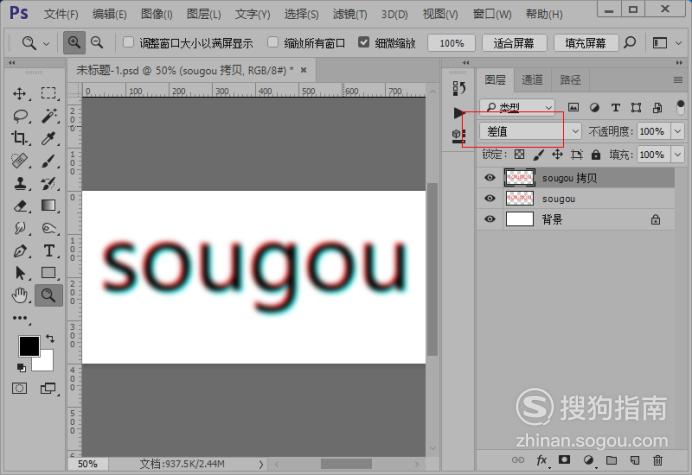The width and height of the screenshot is (692, 475).
Task: Activate Zoom Out mode in options bar
Action: pyautogui.click(x=97, y=43)
